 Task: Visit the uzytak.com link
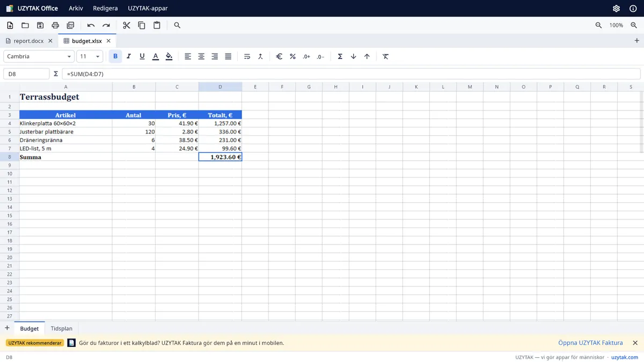click(x=625, y=357)
